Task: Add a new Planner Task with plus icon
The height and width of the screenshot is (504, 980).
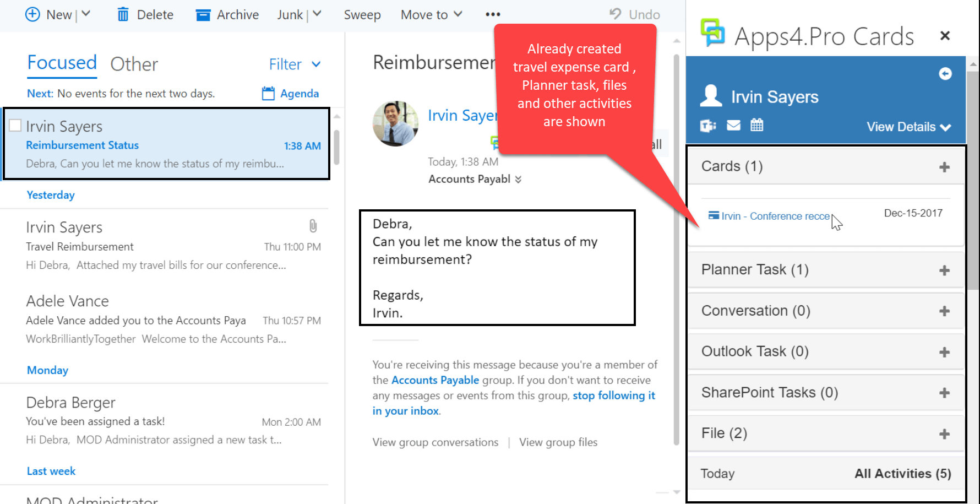Action: (x=944, y=270)
